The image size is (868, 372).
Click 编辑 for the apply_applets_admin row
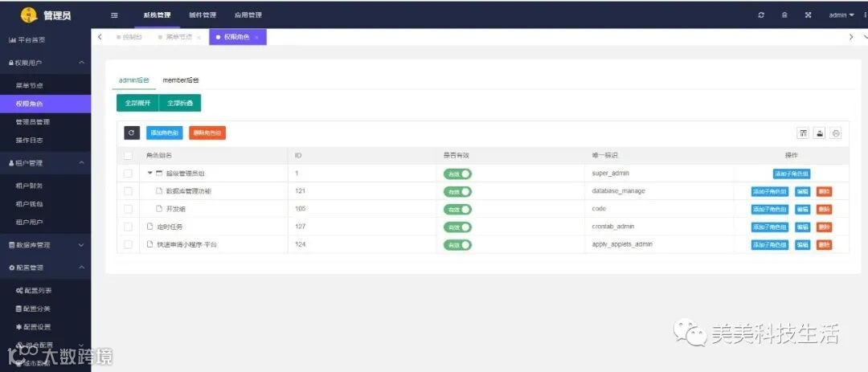pyautogui.click(x=803, y=245)
